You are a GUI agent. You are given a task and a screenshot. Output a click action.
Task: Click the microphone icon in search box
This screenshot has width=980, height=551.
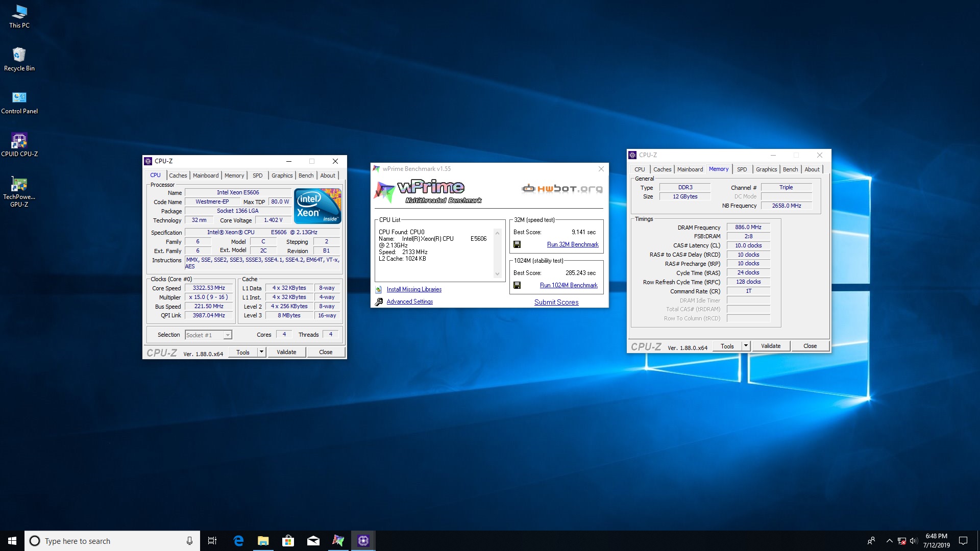click(189, 541)
